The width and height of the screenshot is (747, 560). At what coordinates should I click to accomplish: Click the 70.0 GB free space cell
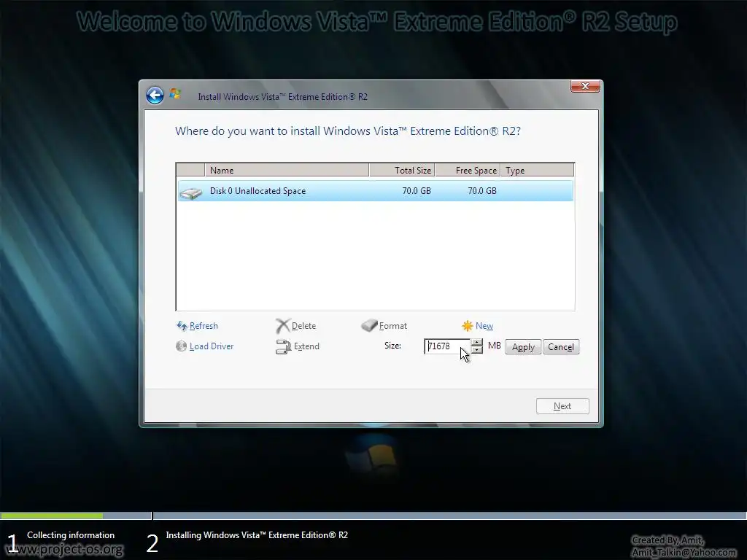[482, 191]
